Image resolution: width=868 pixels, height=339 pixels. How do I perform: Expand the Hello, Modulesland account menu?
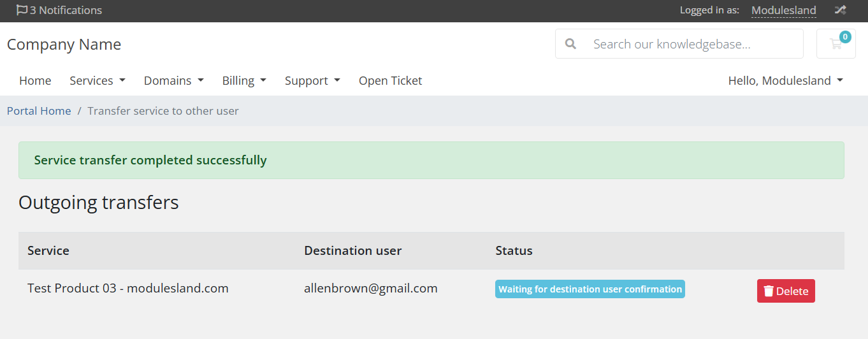pos(786,80)
